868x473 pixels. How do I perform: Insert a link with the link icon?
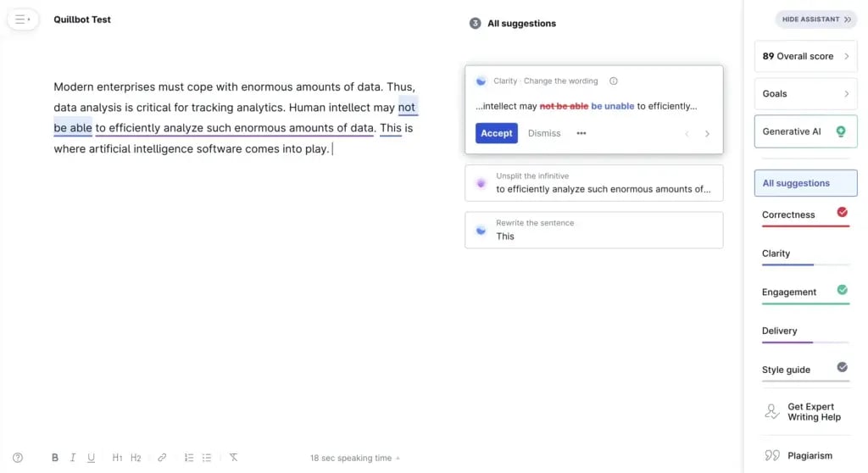point(162,458)
